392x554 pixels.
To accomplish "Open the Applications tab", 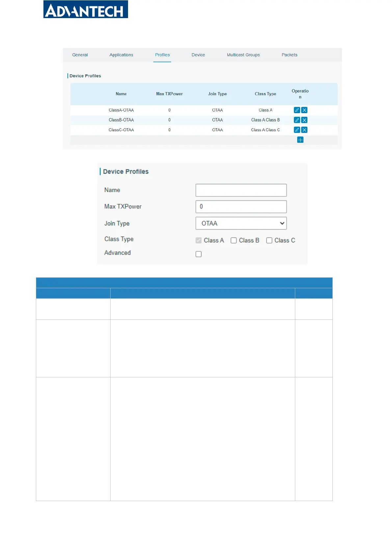I will coord(121,55).
